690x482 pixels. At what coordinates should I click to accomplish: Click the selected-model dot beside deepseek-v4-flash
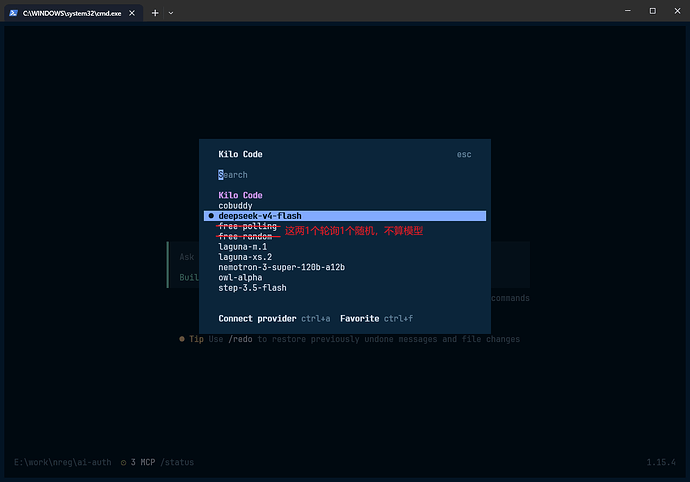click(211, 216)
